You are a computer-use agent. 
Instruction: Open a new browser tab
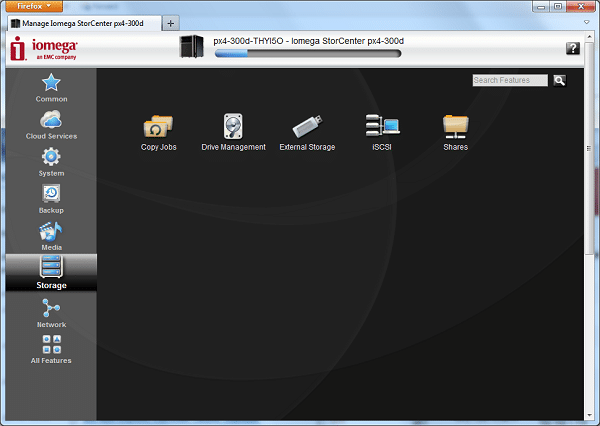(171, 23)
